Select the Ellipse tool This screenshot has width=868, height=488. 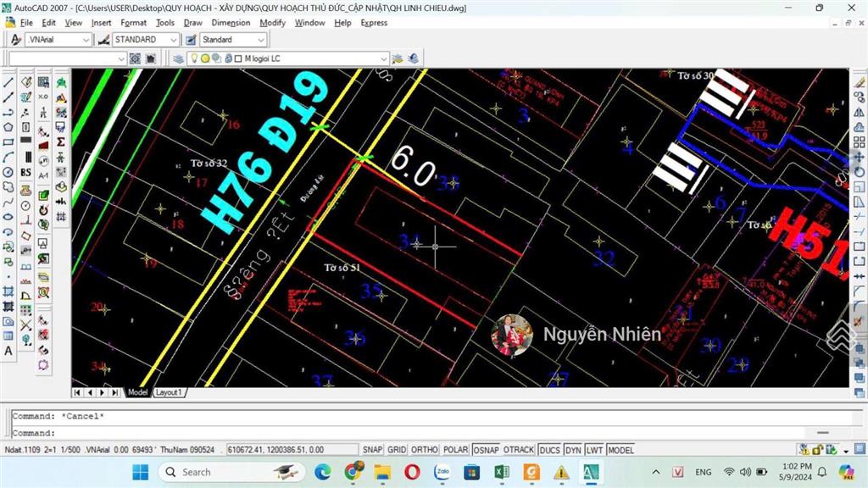click(8, 217)
